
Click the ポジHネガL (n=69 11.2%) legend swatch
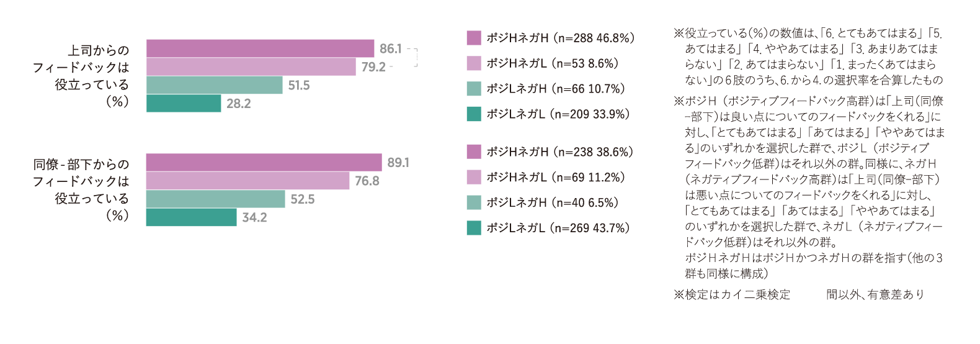tap(474, 177)
